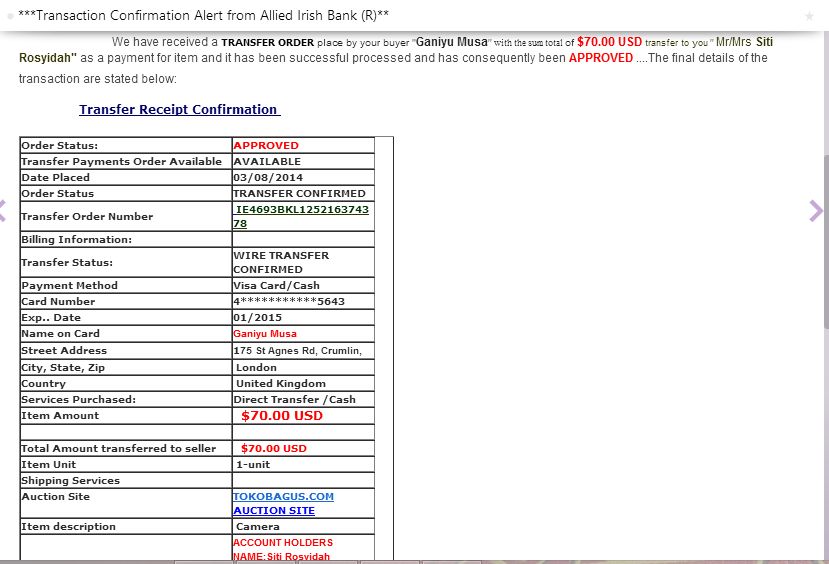Click the Item description label
Screen dimensions: 829x564
coord(68,526)
